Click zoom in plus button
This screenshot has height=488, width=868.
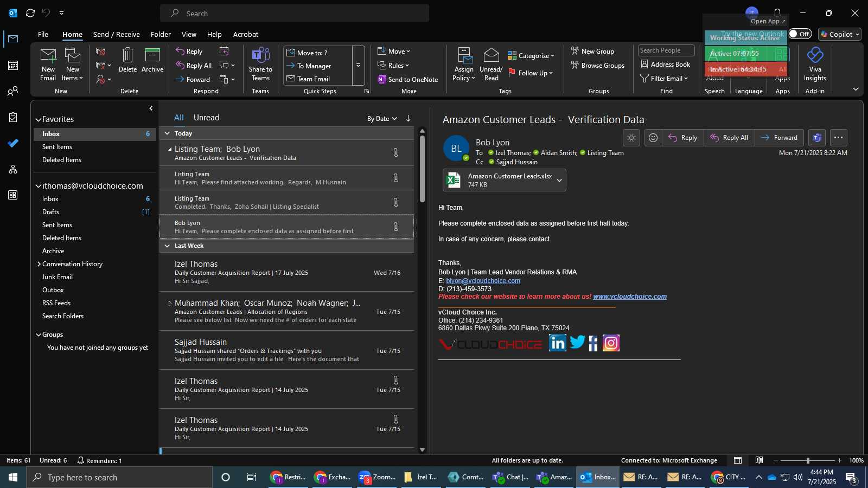tap(839, 460)
